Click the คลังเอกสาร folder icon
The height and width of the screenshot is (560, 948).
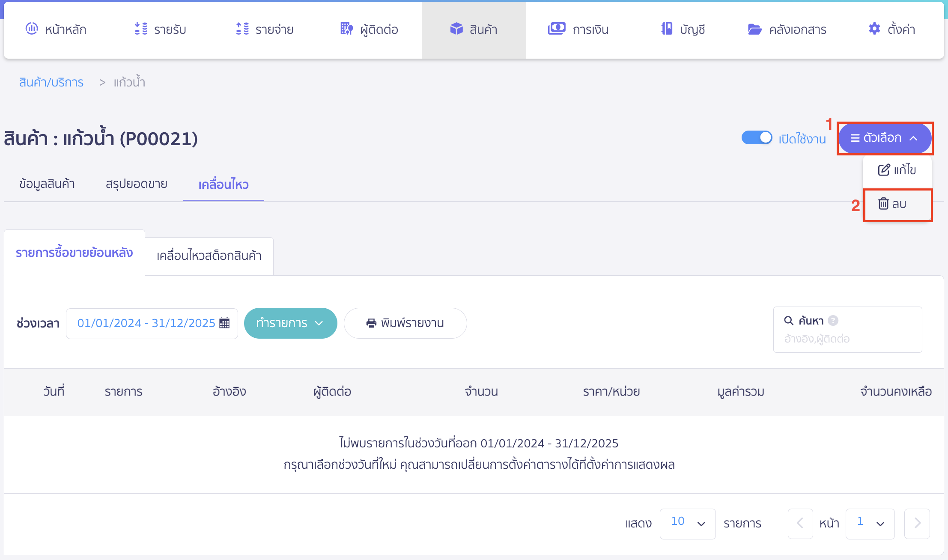(754, 29)
